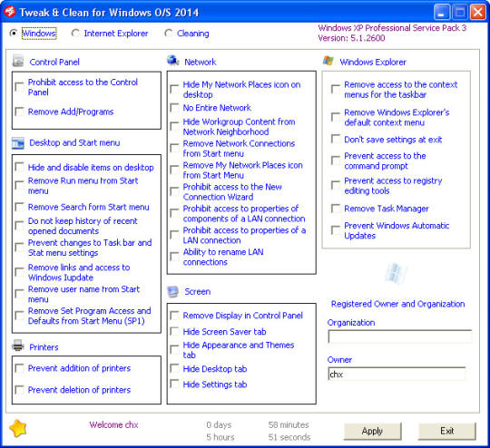Check Remove Search form Start menu
Screen dimensions: 490x448
[19, 207]
